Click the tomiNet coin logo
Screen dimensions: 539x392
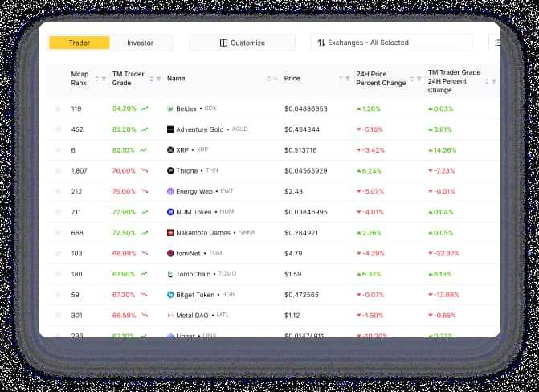pyautogui.click(x=170, y=253)
